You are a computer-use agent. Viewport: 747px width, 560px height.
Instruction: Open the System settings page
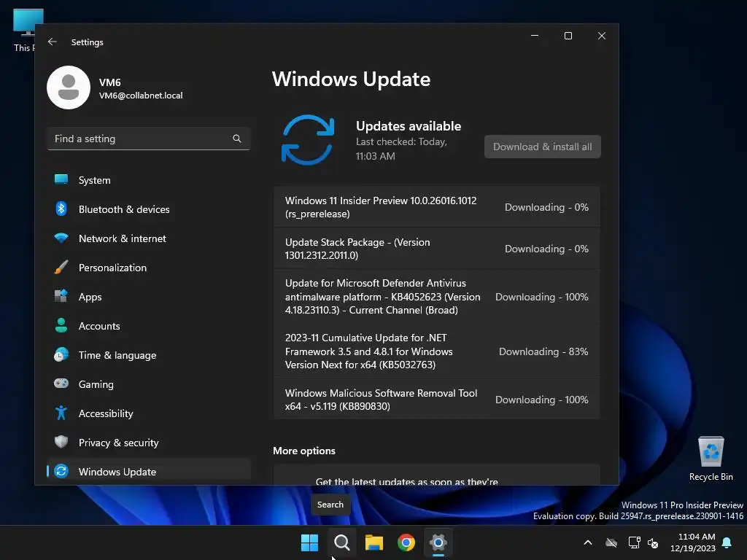149,180
